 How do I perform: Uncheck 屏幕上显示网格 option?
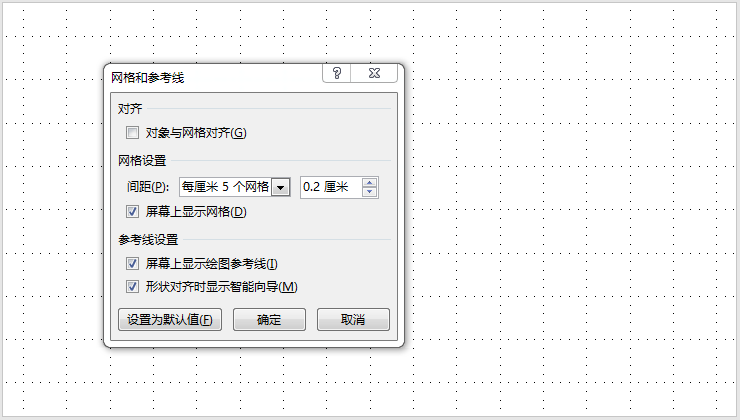point(133,211)
